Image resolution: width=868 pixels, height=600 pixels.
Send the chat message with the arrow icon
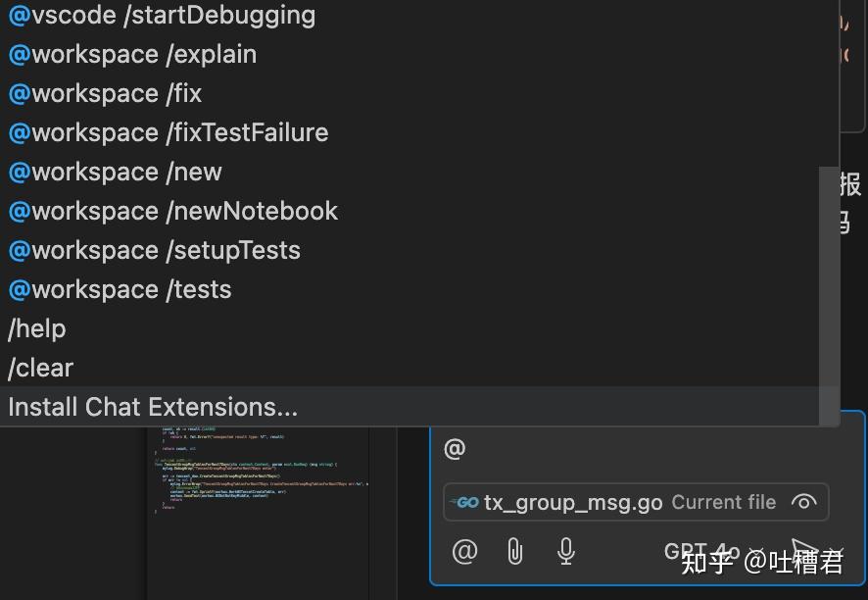806,549
